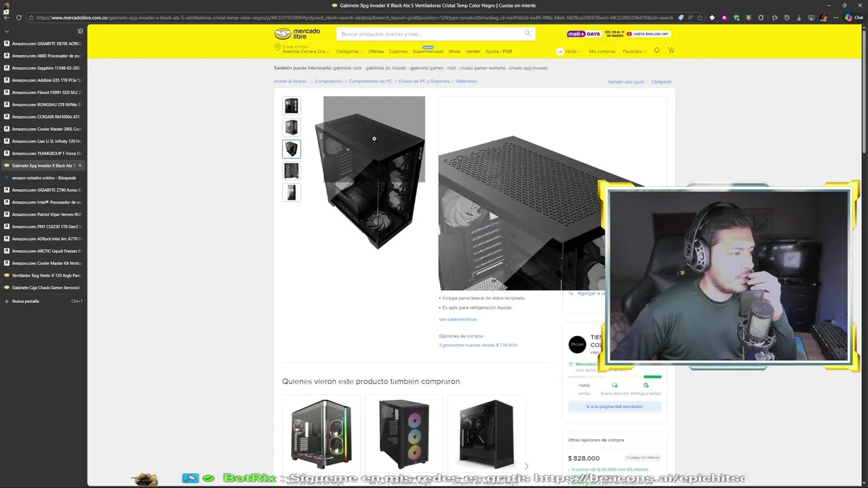Open the shopping price tag icon in address bar

coord(681,18)
